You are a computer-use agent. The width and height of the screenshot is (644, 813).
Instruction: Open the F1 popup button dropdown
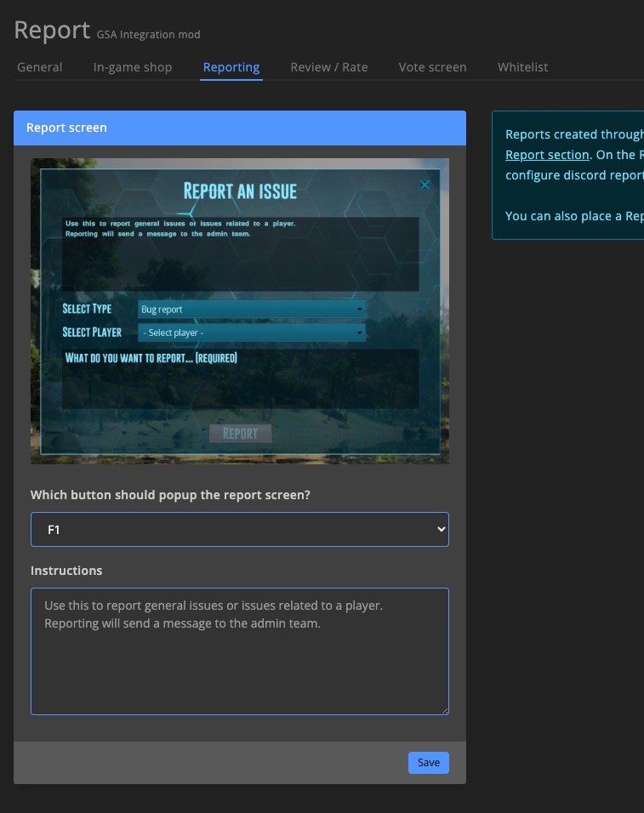pyautogui.click(x=240, y=529)
